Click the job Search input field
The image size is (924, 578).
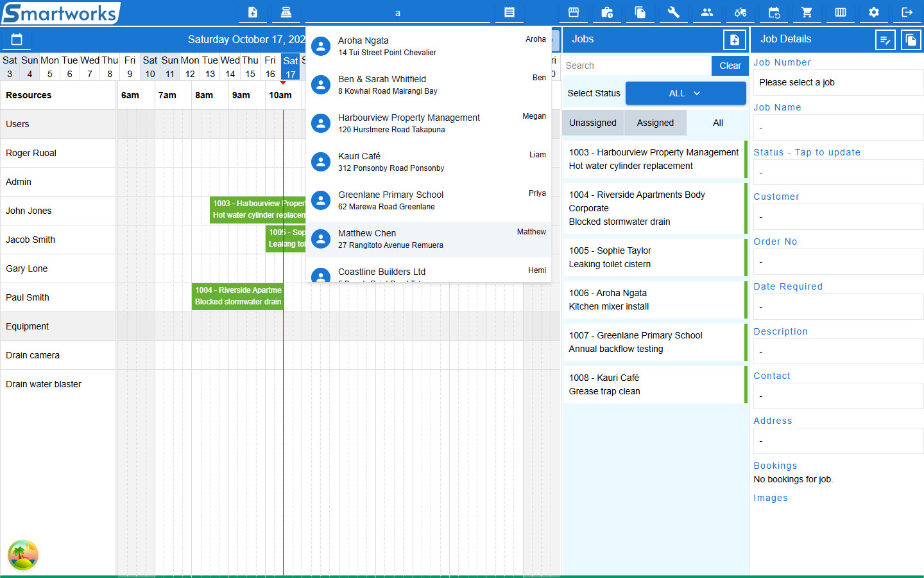tap(637, 66)
